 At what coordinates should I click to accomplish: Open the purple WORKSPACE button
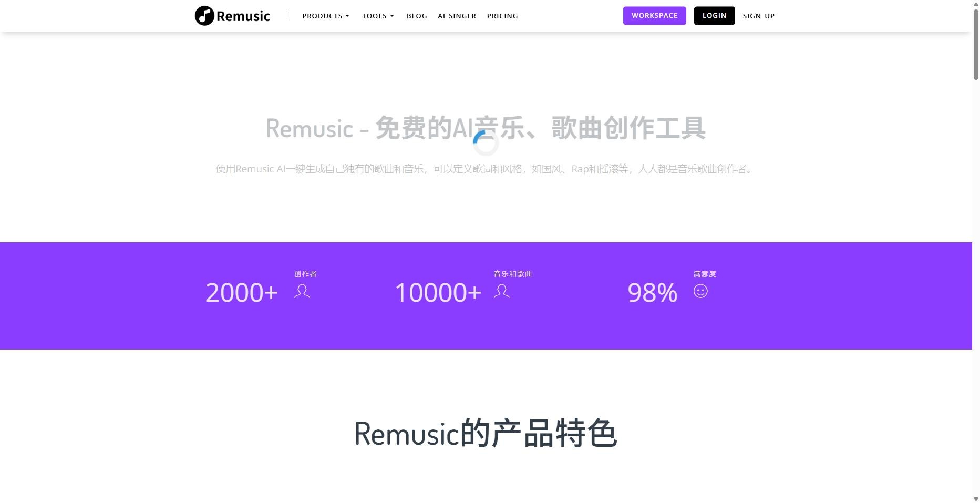[654, 16]
